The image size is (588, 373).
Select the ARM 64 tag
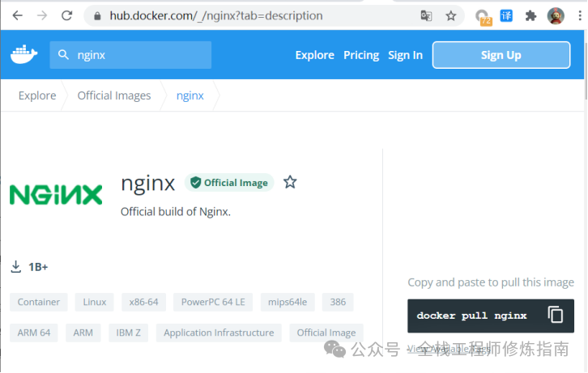pyautogui.click(x=34, y=333)
